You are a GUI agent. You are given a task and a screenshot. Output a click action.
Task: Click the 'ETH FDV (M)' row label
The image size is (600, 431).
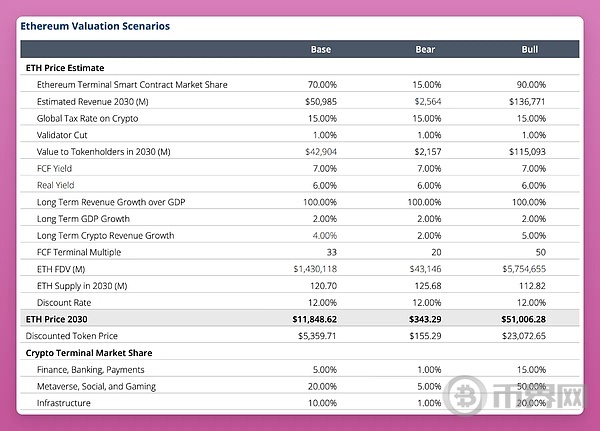point(61,269)
